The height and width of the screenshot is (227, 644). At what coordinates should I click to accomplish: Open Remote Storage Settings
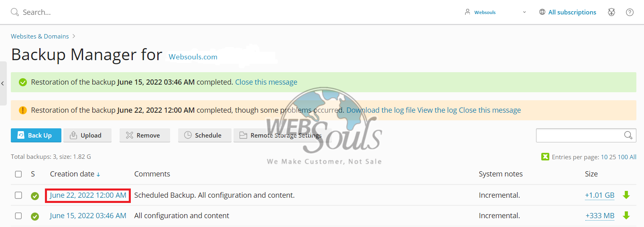point(280,136)
